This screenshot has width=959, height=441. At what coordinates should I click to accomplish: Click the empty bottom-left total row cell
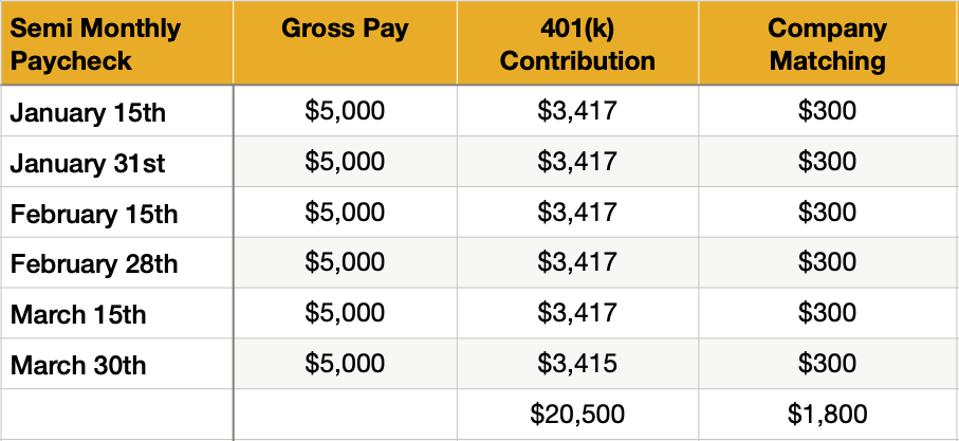click(116, 414)
